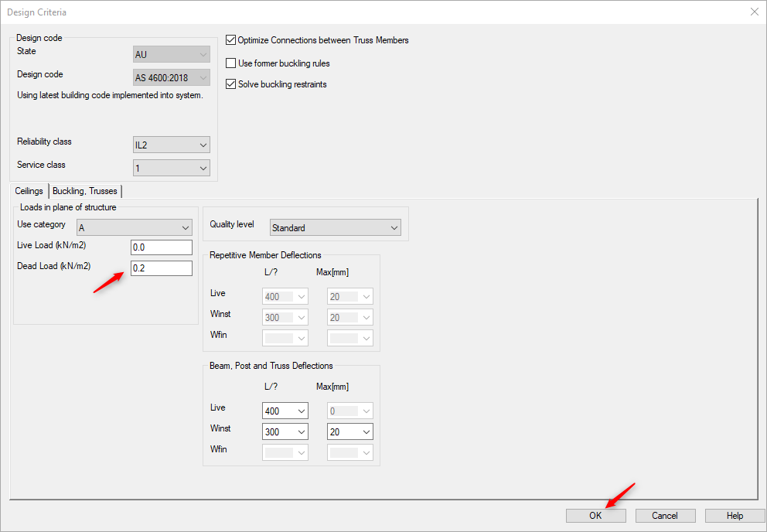Select the Ceilings tab
767x532 pixels.
tap(29, 191)
